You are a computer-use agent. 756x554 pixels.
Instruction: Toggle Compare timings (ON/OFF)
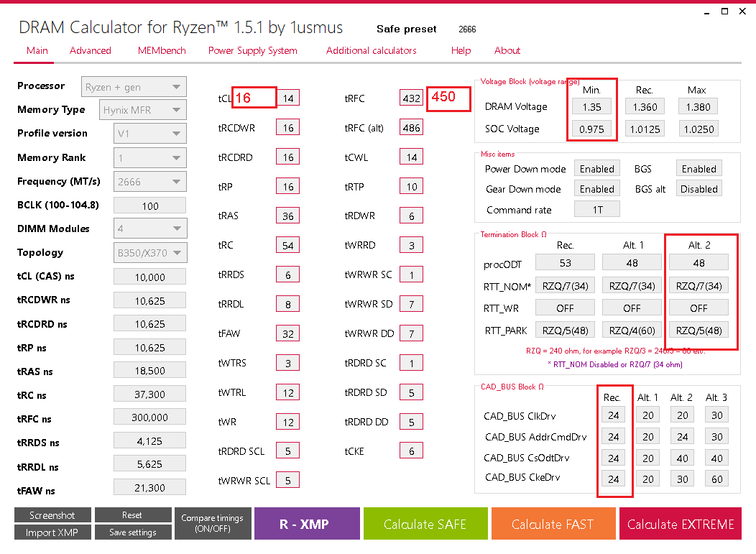pos(213,523)
